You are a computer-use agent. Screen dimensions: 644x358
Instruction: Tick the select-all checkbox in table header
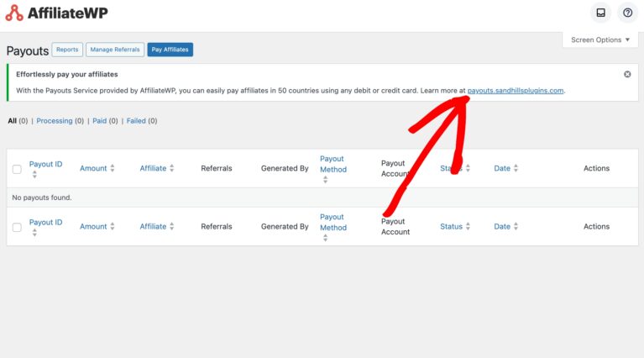click(17, 169)
